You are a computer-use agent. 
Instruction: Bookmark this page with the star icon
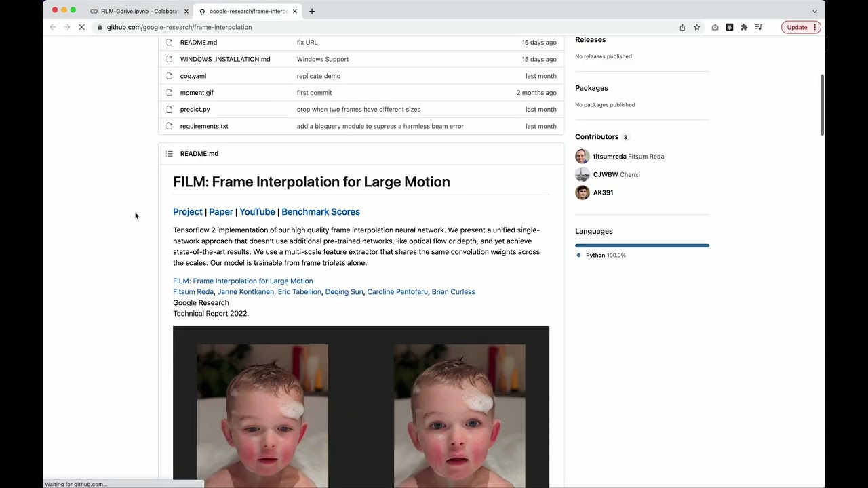point(696,27)
